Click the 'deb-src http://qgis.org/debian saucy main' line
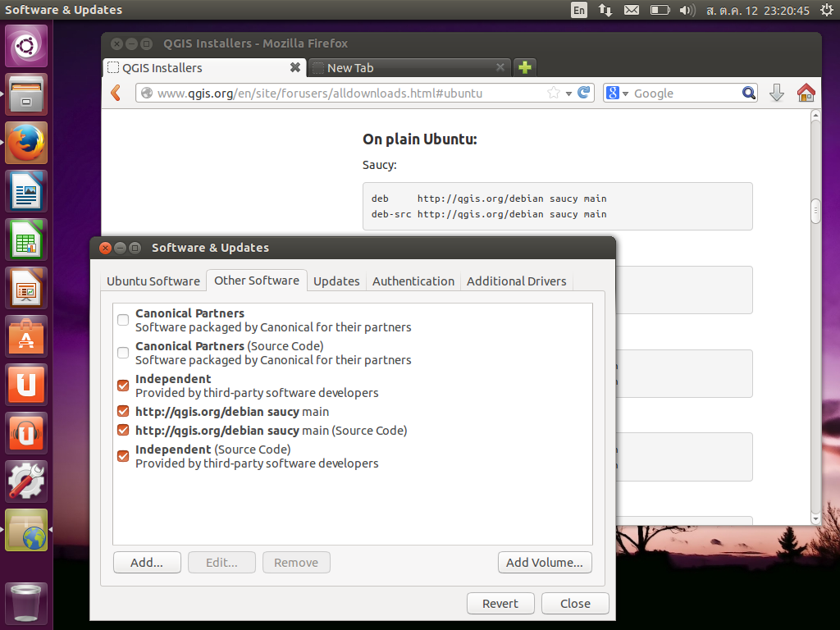 tap(489, 214)
